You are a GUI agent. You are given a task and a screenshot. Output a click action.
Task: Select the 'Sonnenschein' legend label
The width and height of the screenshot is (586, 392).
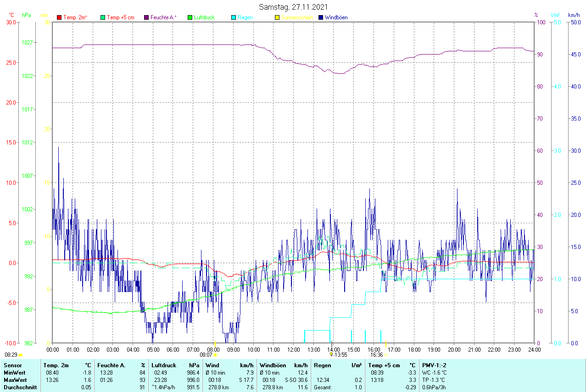click(297, 17)
